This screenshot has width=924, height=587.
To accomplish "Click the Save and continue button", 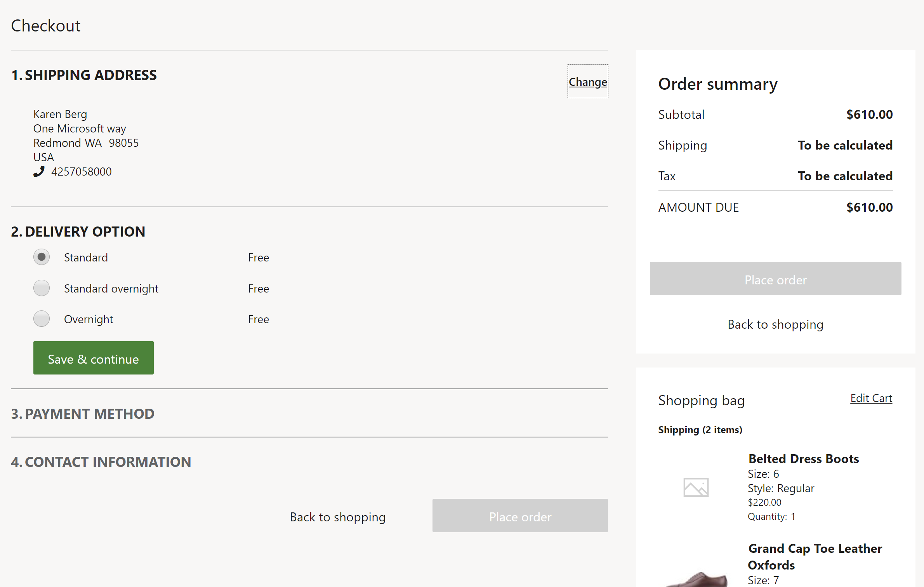I will click(93, 359).
